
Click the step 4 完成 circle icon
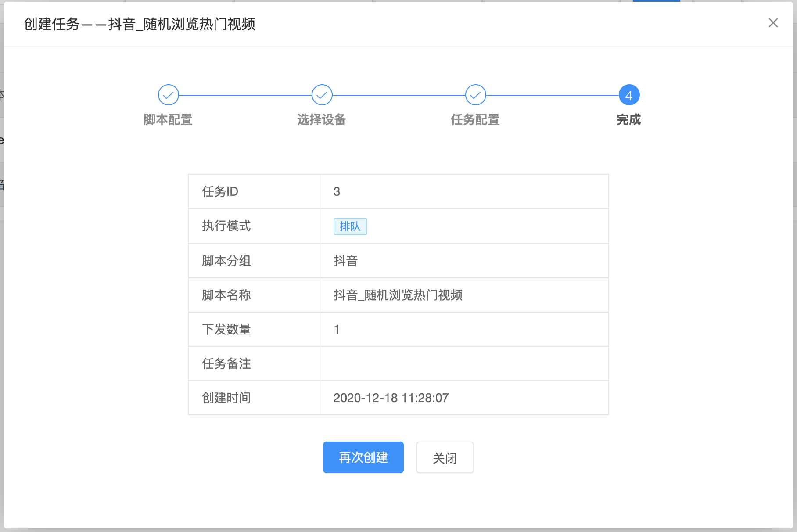click(629, 95)
